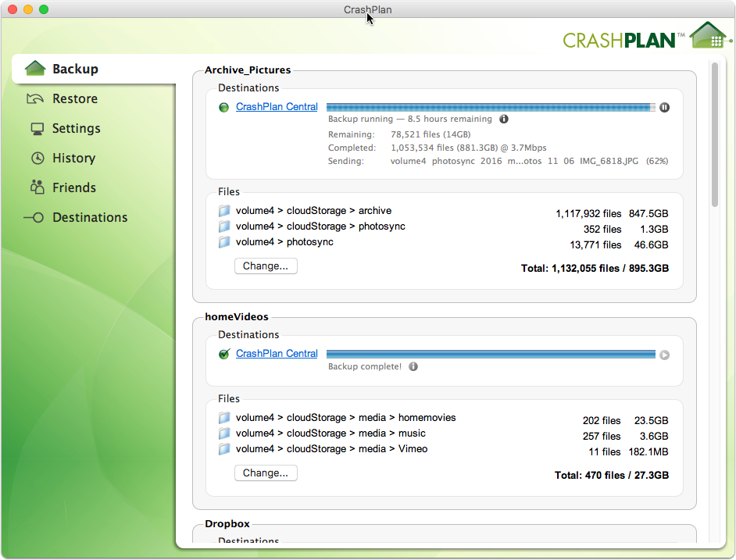The width and height of the screenshot is (736, 560).
Task: Click the yellow minimize window button
Action: 28,9
